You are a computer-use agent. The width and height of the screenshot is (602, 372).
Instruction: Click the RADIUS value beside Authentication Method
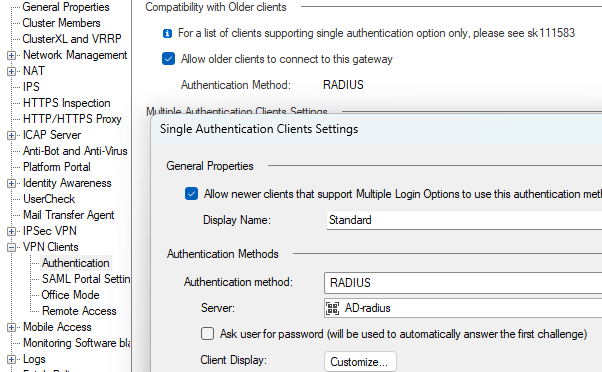click(x=343, y=85)
